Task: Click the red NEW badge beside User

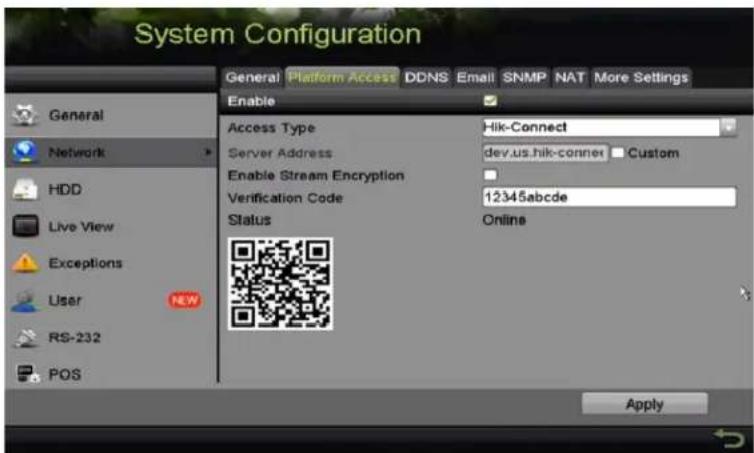Action: click(184, 301)
